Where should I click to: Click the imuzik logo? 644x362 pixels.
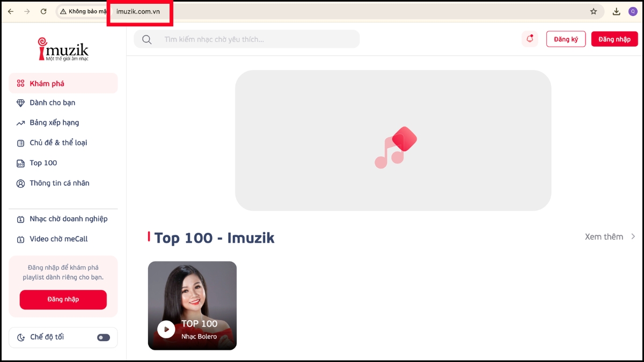pyautogui.click(x=63, y=49)
